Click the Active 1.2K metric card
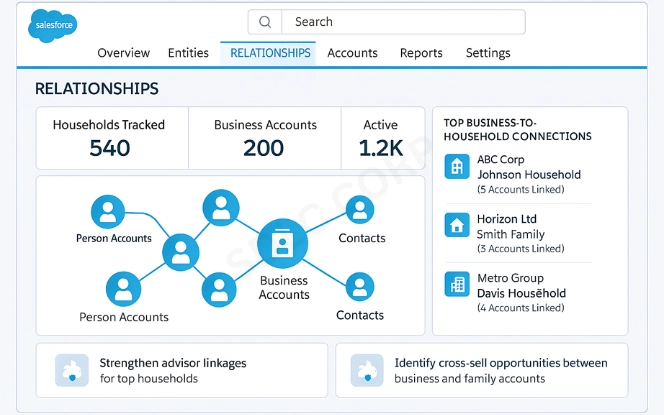Image resolution: width=664 pixels, height=415 pixels. pyautogui.click(x=382, y=138)
